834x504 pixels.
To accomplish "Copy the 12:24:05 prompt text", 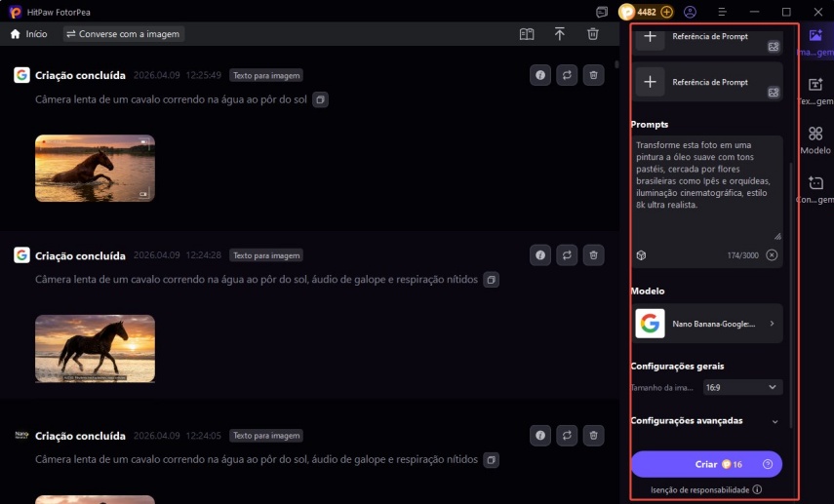I will (x=491, y=459).
